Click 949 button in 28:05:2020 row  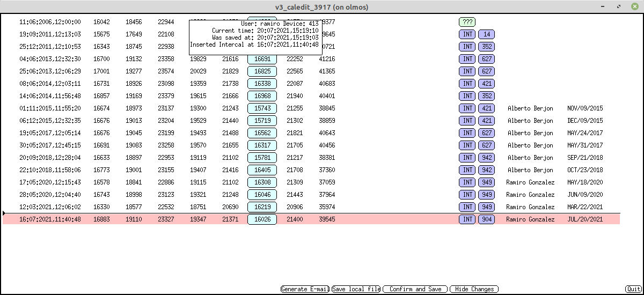click(487, 195)
